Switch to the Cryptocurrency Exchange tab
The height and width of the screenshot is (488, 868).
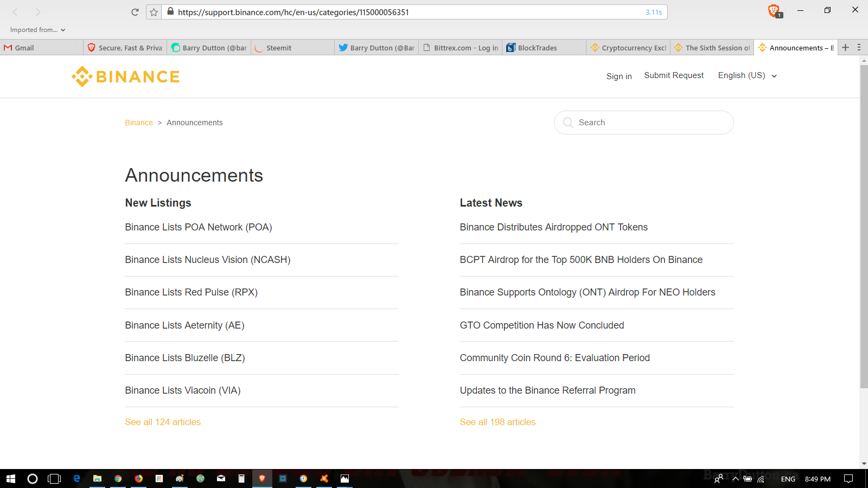[x=628, y=48]
